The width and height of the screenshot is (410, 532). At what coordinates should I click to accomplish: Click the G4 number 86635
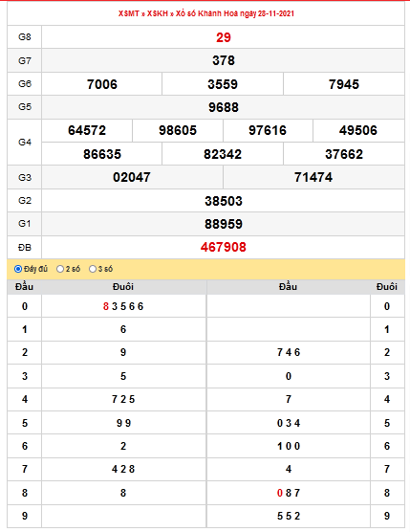click(x=102, y=154)
